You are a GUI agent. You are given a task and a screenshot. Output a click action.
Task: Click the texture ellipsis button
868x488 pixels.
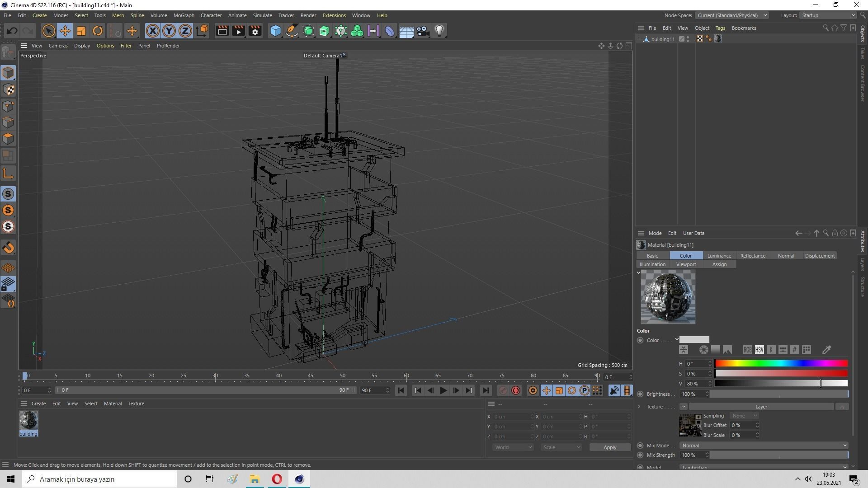[842, 407]
